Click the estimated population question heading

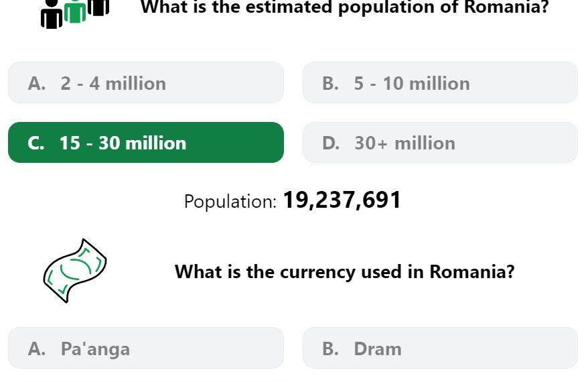pyautogui.click(x=345, y=7)
